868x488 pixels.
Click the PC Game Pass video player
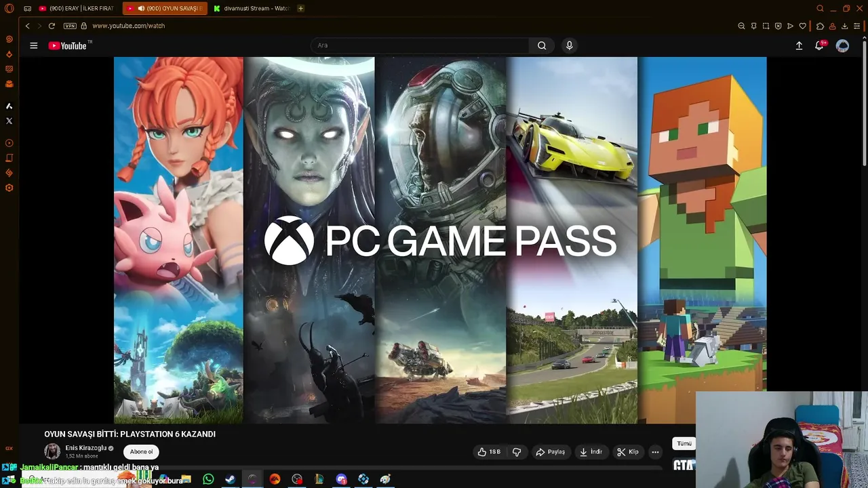point(440,240)
